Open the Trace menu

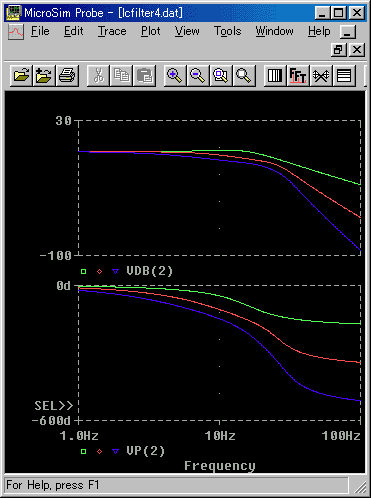click(x=112, y=31)
